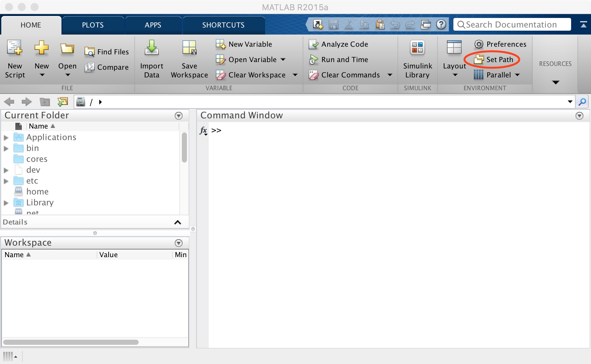591x364 pixels.
Task: Open Clear Commands dropdown arrow
Action: coord(390,75)
